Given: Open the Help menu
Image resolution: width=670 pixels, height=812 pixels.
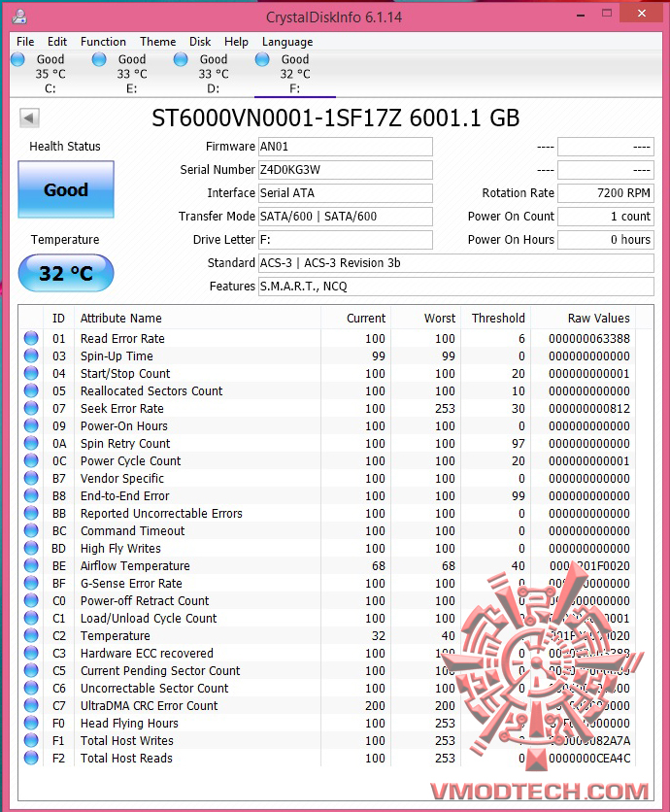Looking at the screenshot, I should pos(236,42).
